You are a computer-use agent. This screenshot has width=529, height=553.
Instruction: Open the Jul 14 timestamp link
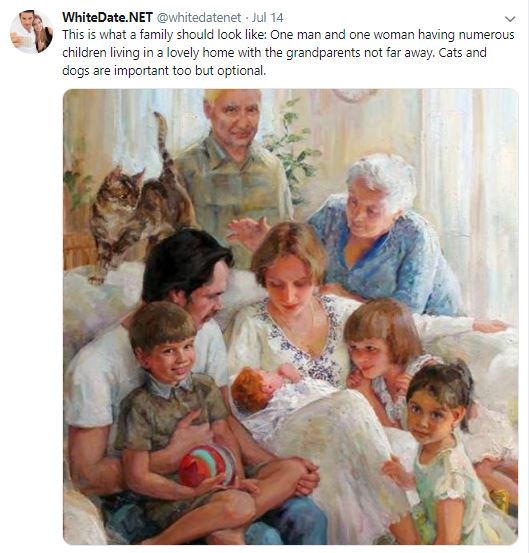(267, 18)
